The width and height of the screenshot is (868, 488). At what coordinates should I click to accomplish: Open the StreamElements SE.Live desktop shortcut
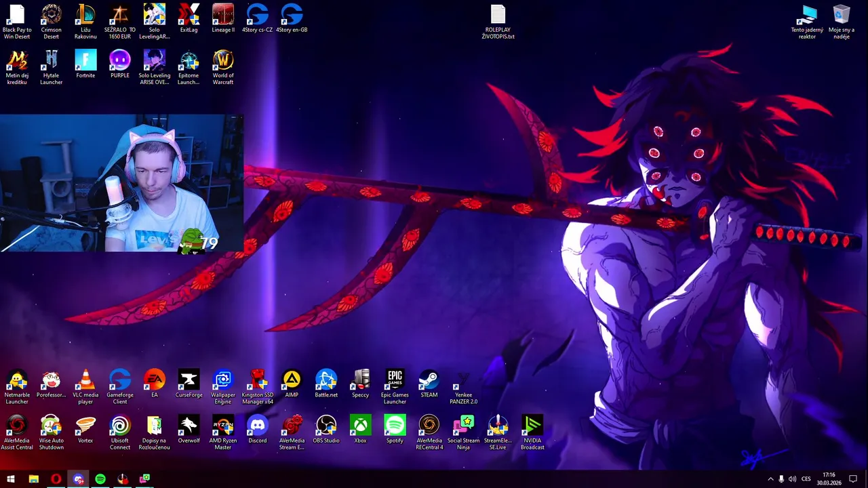[498, 432]
